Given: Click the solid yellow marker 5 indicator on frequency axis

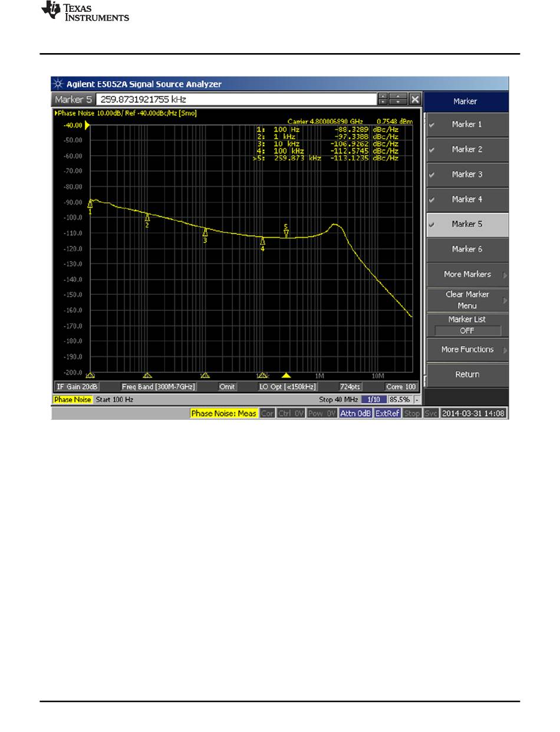Looking at the screenshot, I should coord(286,375).
